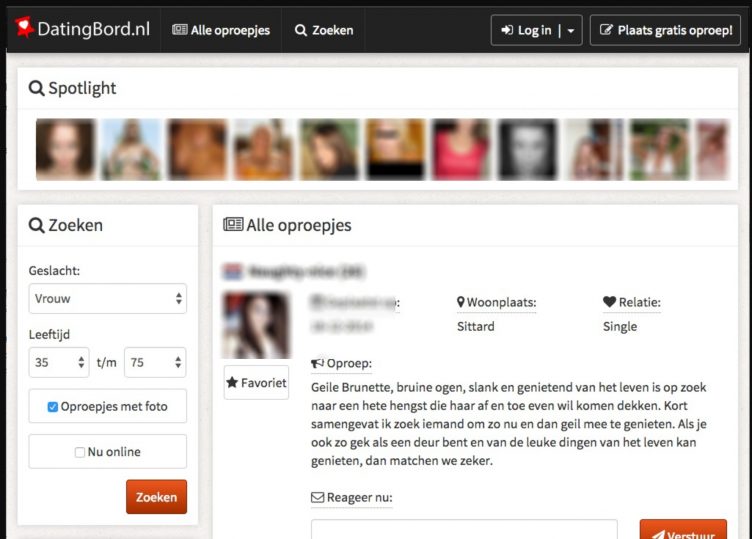Open the first Spotlight profile thumbnail
The height and width of the screenshot is (539, 752).
pyautogui.click(x=66, y=149)
